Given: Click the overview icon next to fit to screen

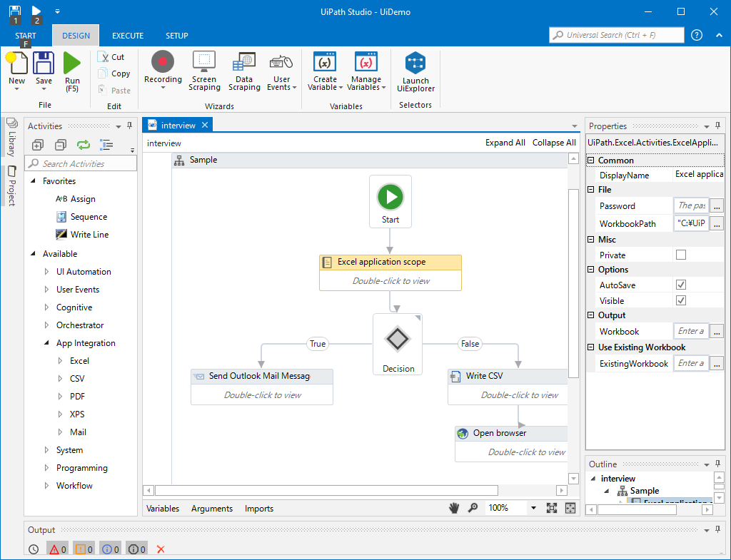Looking at the screenshot, I should tap(570, 508).
